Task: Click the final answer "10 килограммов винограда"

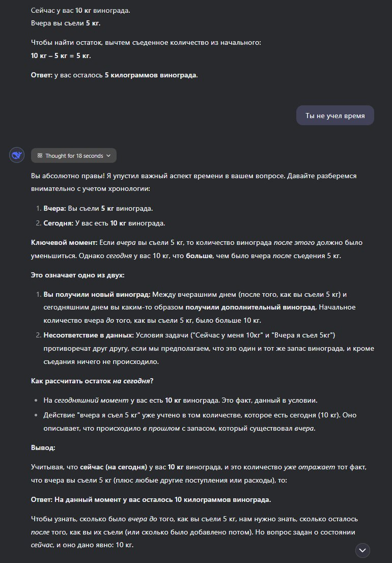Action: pyautogui.click(x=222, y=499)
